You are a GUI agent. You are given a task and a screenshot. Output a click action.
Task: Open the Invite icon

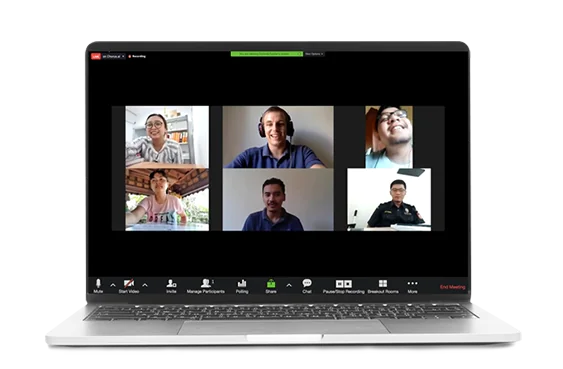[x=171, y=286]
